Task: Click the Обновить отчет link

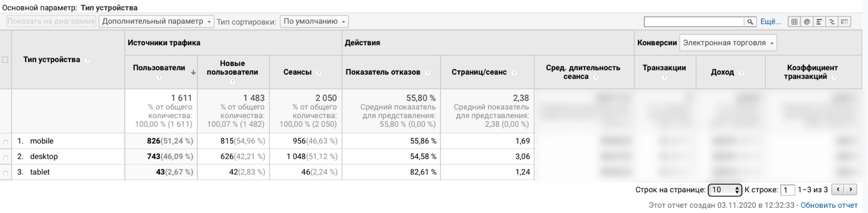Action: point(829,205)
